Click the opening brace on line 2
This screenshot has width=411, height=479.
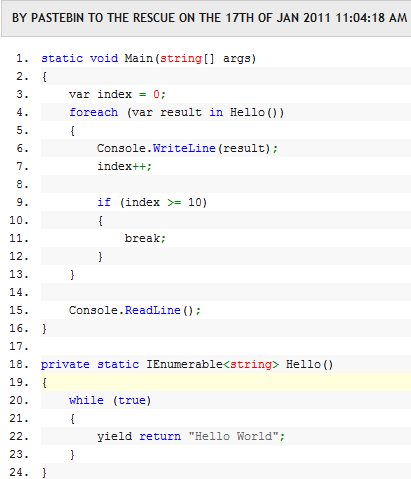44,77
